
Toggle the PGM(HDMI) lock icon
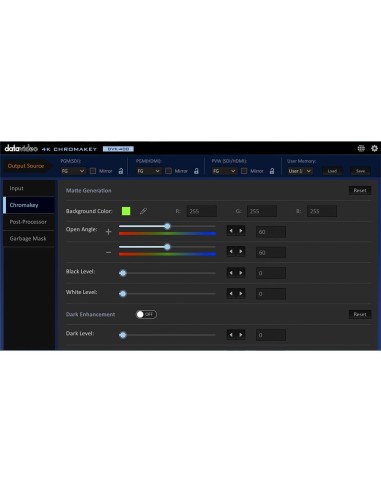pyautogui.click(x=196, y=171)
